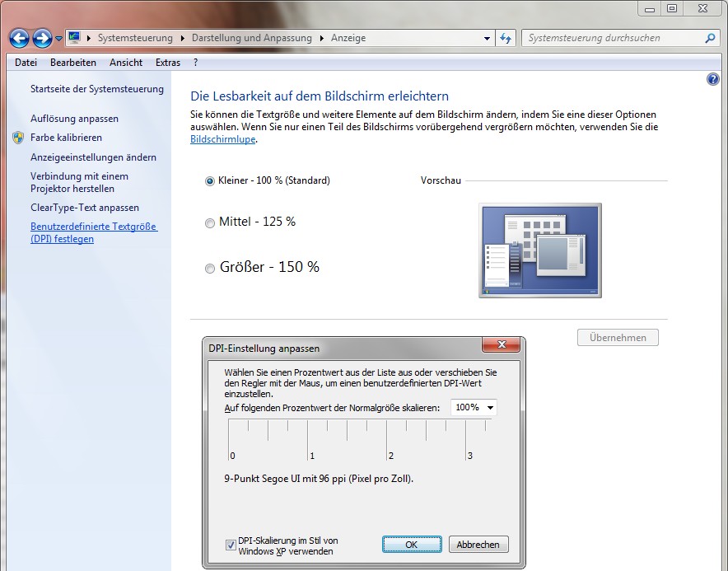The width and height of the screenshot is (728, 571).
Task: Open the Datei menu
Action: click(26, 63)
